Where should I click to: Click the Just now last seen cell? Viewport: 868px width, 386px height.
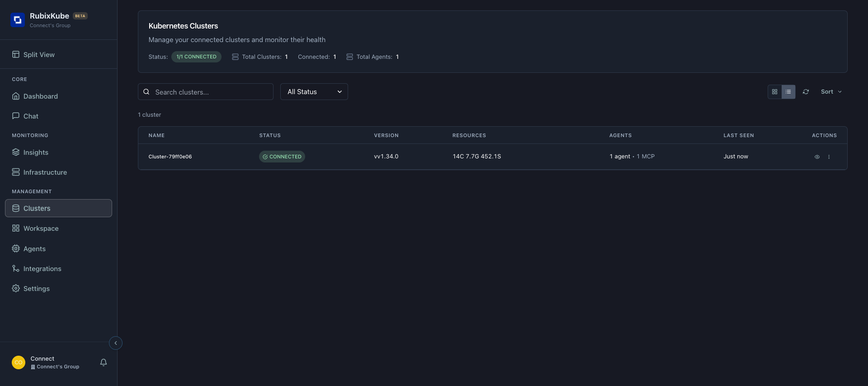736,157
